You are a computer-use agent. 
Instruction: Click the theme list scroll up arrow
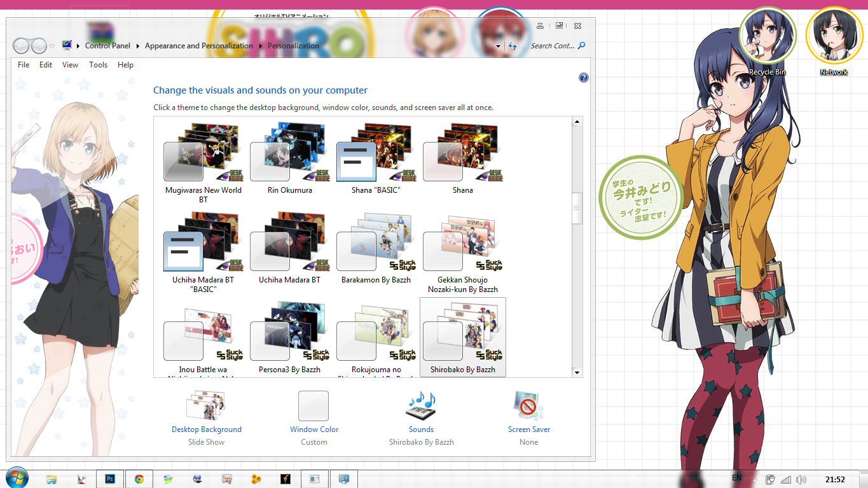click(x=577, y=122)
